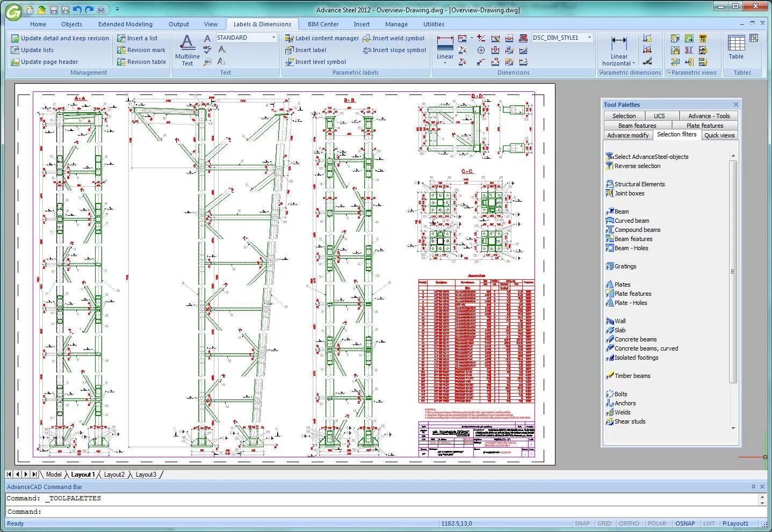
Task: Switch to the Layout2 tab
Action: coord(114,475)
